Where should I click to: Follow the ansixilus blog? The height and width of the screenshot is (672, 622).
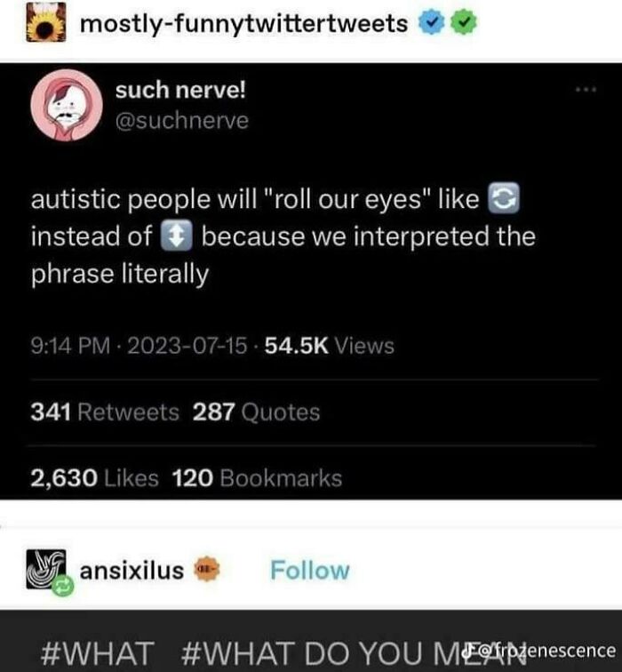point(310,570)
